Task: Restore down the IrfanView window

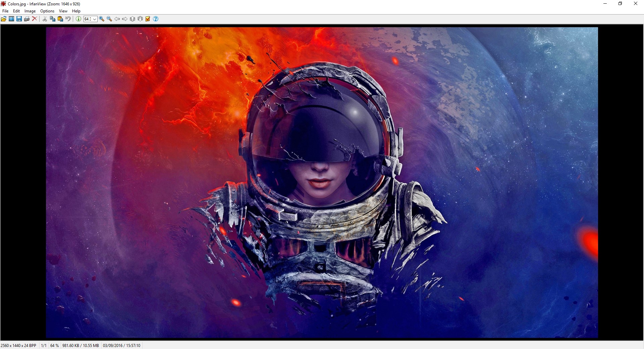Action: pyautogui.click(x=620, y=4)
